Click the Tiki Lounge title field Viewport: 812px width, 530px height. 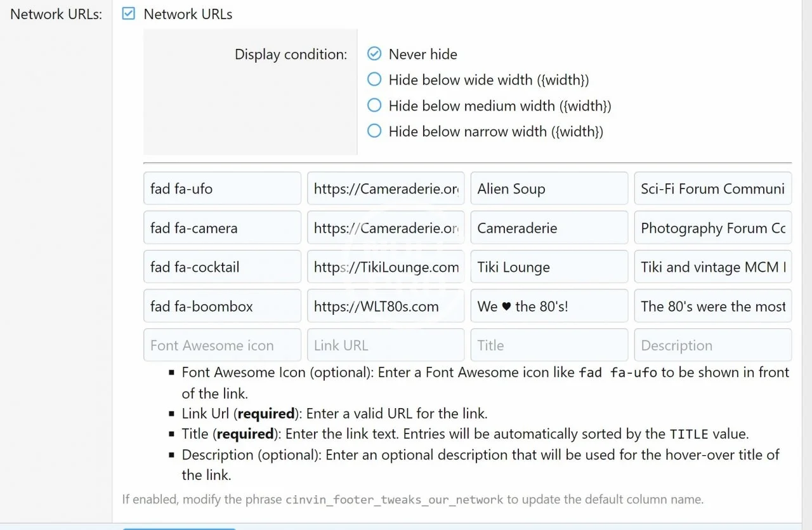[x=549, y=267]
